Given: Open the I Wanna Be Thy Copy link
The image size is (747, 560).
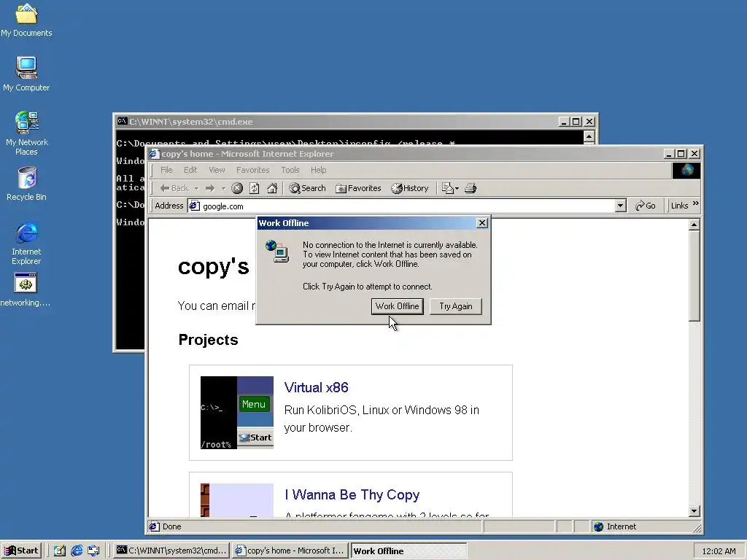Looking at the screenshot, I should point(352,495).
